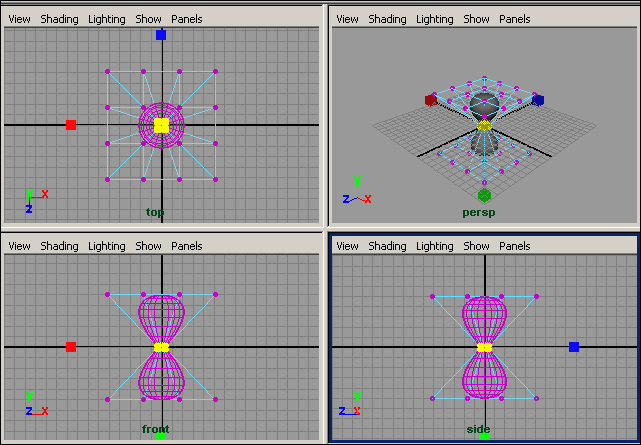
Task: Click the blue scale handle in side view
Action: click(x=574, y=347)
